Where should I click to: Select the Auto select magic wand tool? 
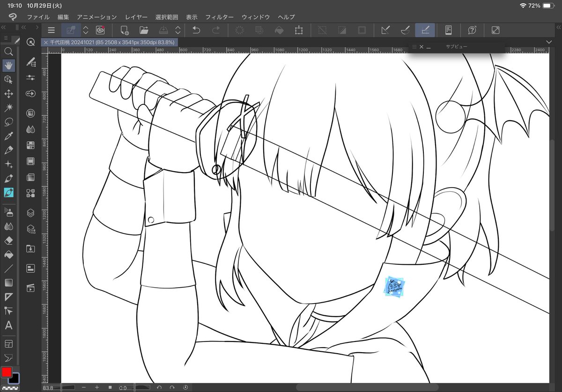coord(8,108)
